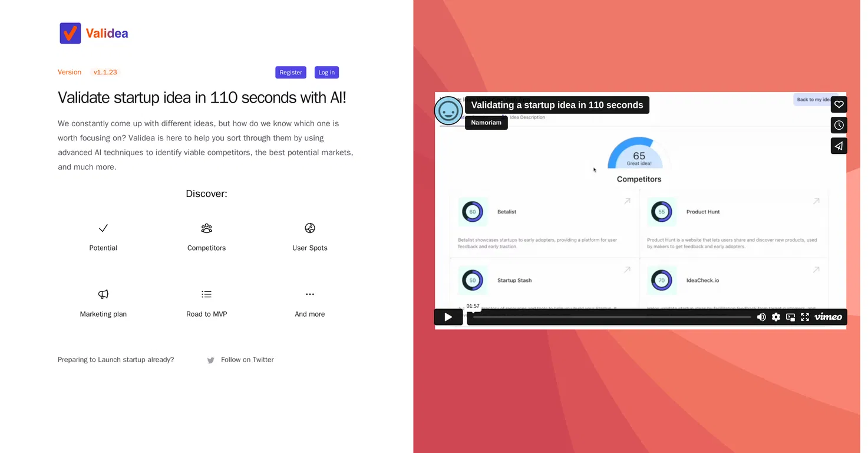This screenshot has width=868, height=453.
Task: Open video settings gear icon
Action: click(x=776, y=317)
